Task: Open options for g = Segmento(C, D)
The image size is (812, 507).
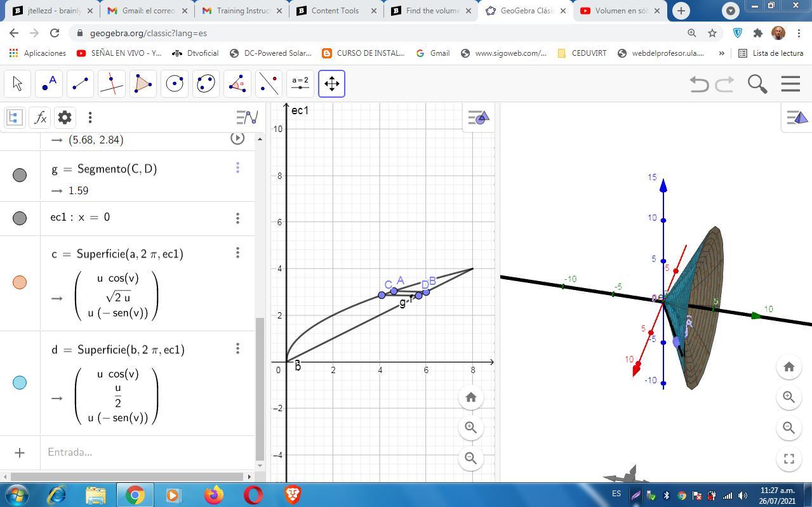Action: 237,168
